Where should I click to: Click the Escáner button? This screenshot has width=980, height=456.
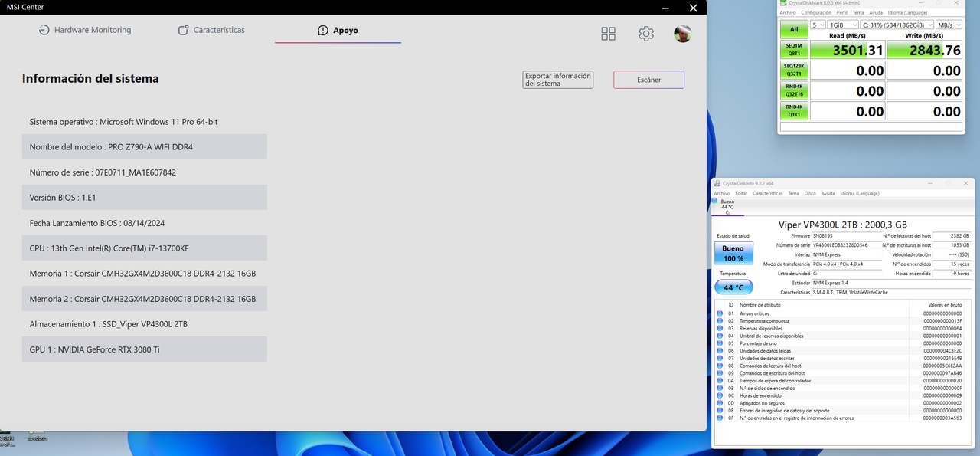[x=648, y=80]
